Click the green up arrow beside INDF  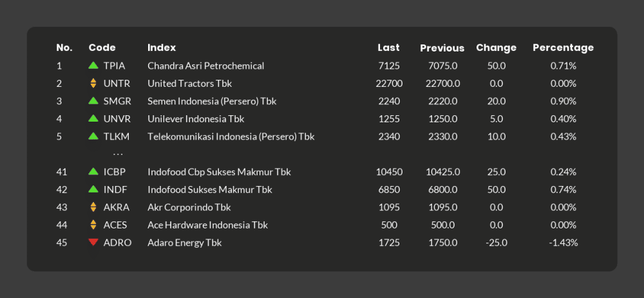coord(93,189)
